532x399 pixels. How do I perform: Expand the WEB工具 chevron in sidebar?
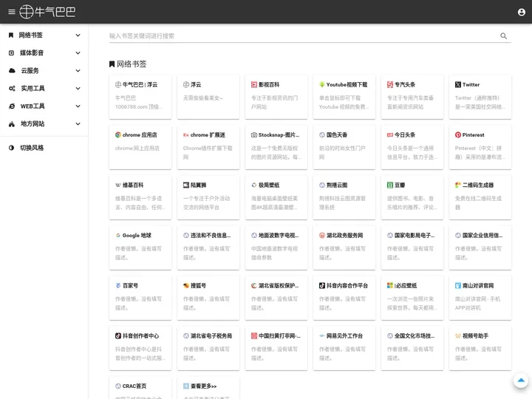(78, 106)
